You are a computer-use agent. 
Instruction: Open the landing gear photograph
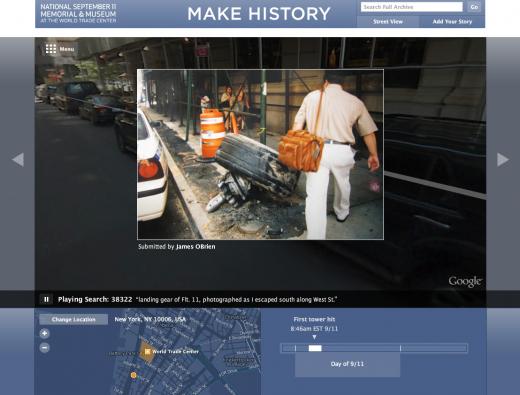click(260, 154)
